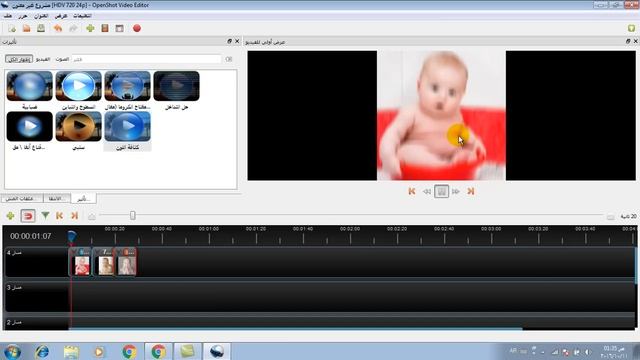
Task: Toggle the red magnet snapping button
Action: (28, 216)
